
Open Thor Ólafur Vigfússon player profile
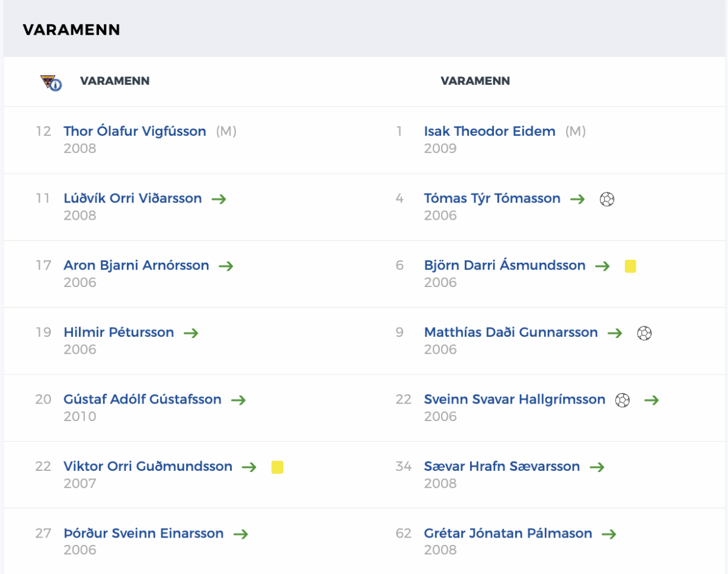point(135,131)
